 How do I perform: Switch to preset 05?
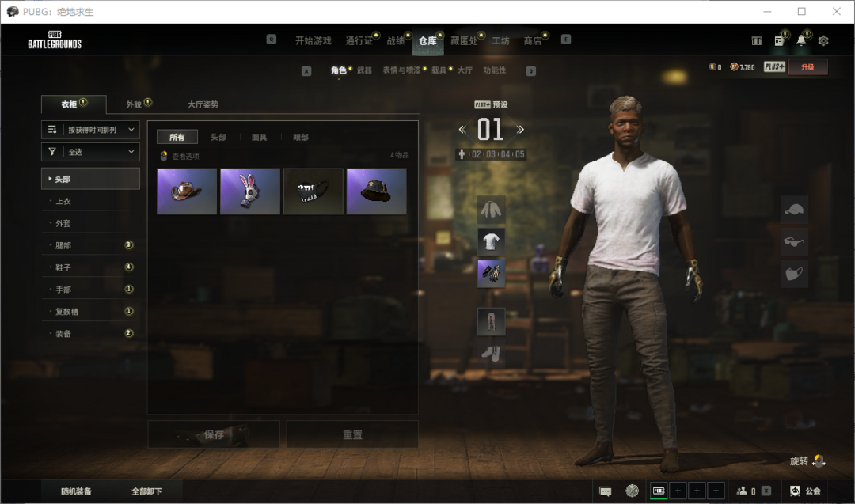[519, 154]
